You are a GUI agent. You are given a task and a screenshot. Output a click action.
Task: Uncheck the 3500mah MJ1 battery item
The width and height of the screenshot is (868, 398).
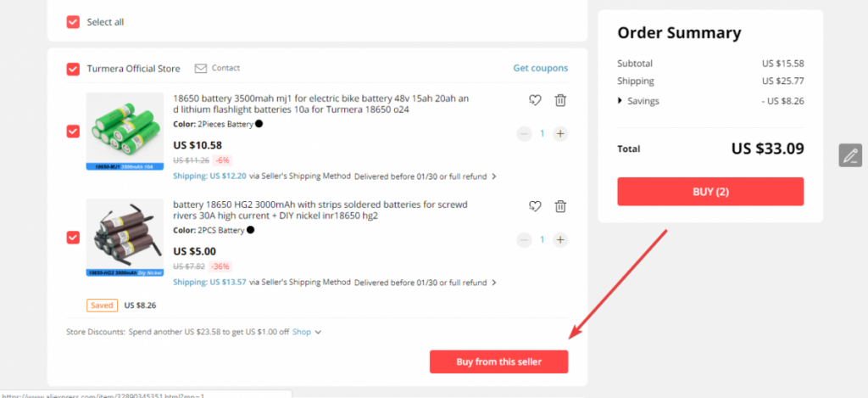pos(73,132)
